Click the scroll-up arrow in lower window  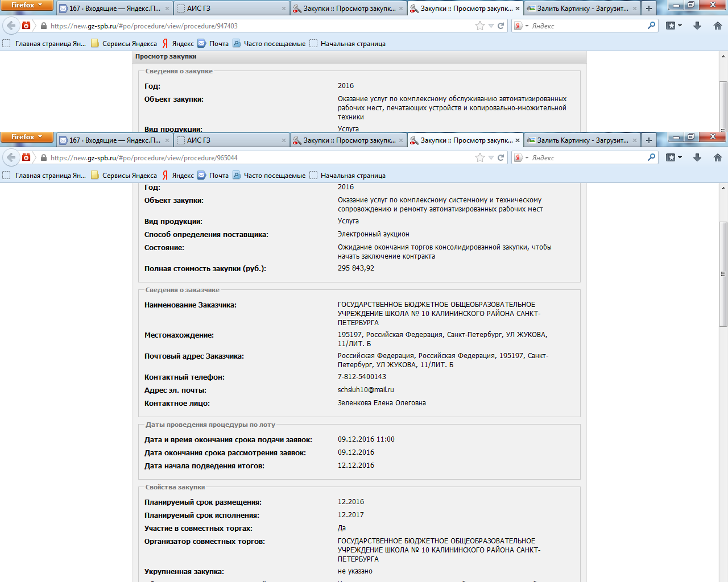pyautogui.click(x=723, y=188)
